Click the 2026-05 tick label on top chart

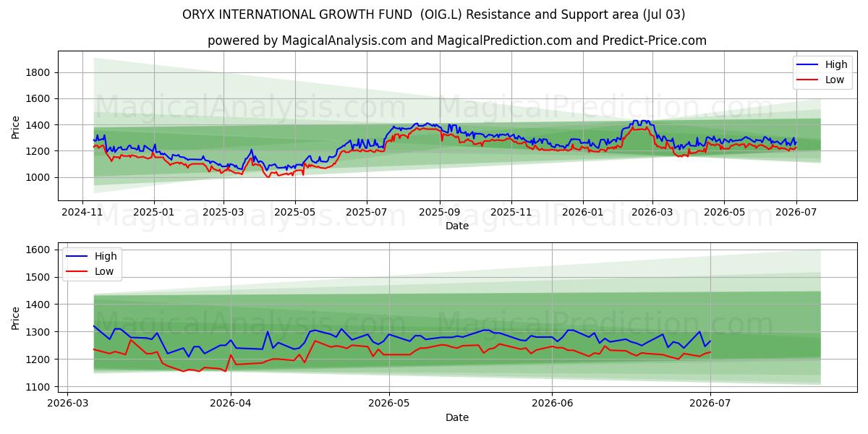tap(723, 212)
